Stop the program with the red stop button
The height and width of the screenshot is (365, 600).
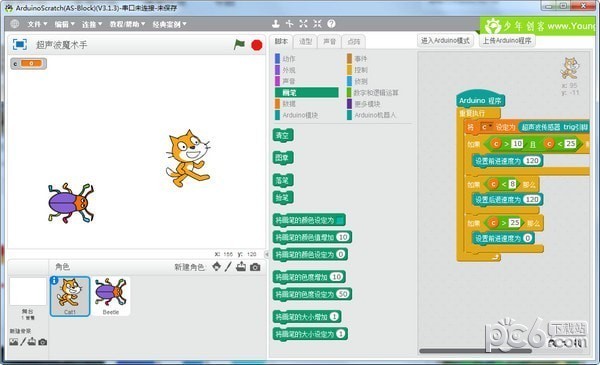[257, 45]
